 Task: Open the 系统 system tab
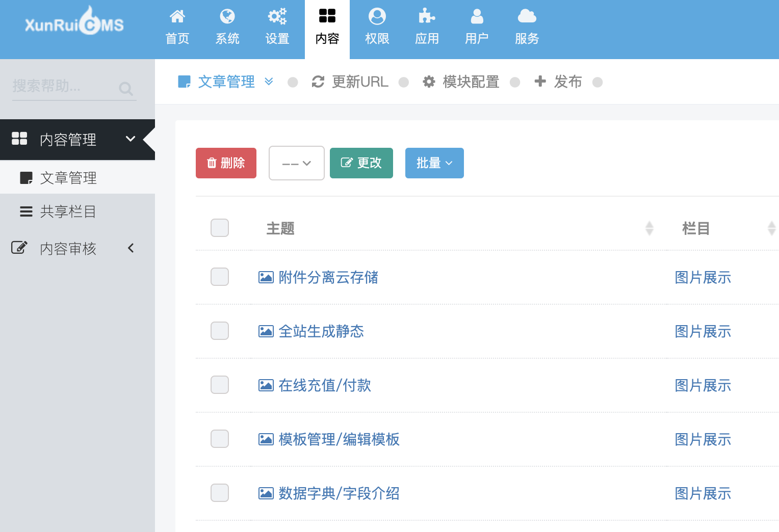click(x=227, y=29)
